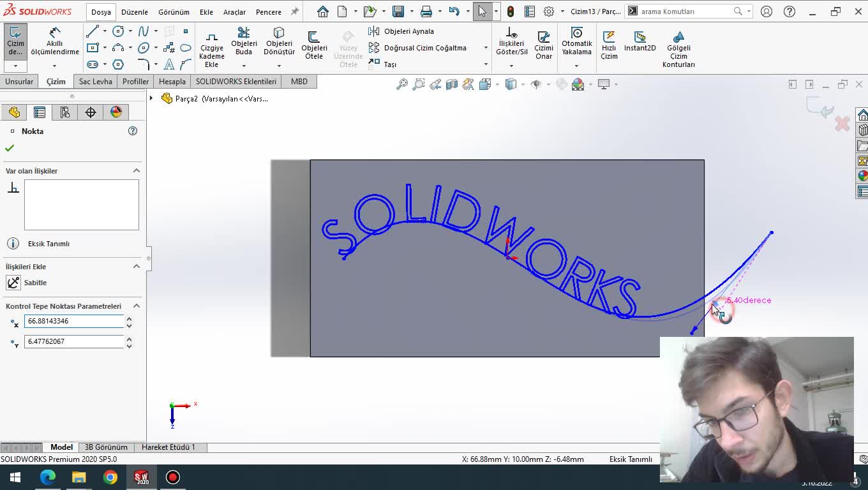
Task: Click the Objeleri Dönüştür convert tool
Action: (x=279, y=41)
